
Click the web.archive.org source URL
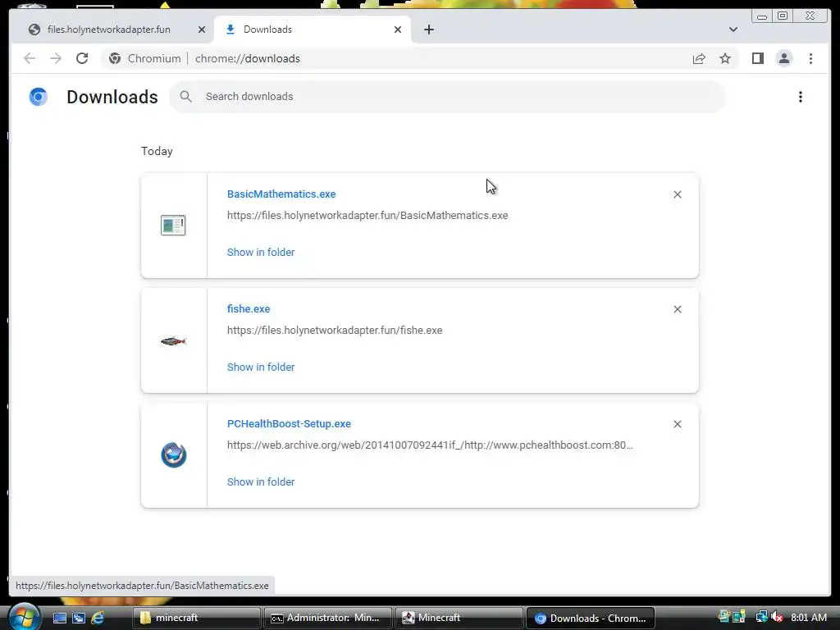430,445
